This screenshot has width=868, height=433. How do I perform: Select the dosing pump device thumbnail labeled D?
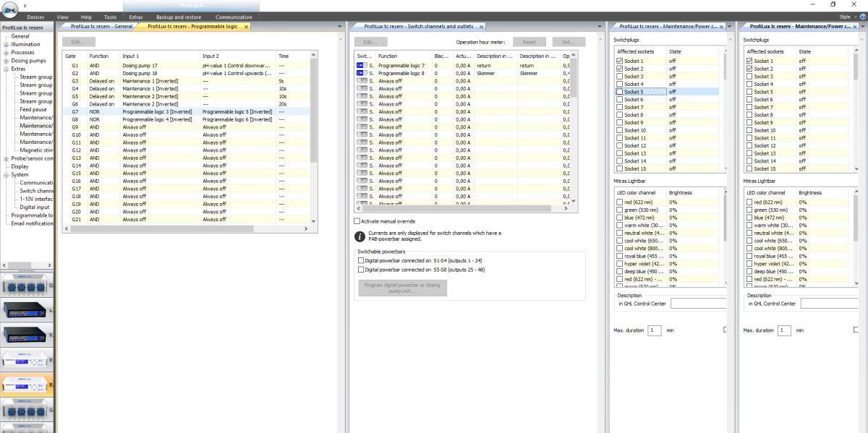point(27,287)
